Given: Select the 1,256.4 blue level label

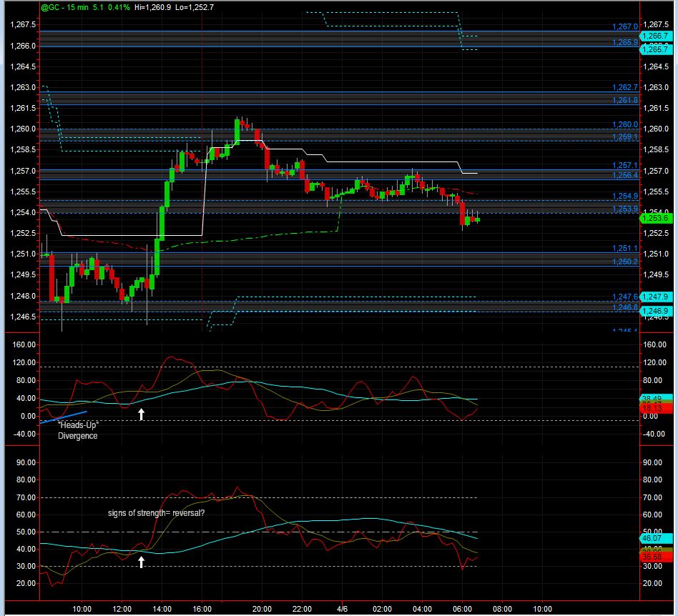Looking at the screenshot, I should coord(625,175).
